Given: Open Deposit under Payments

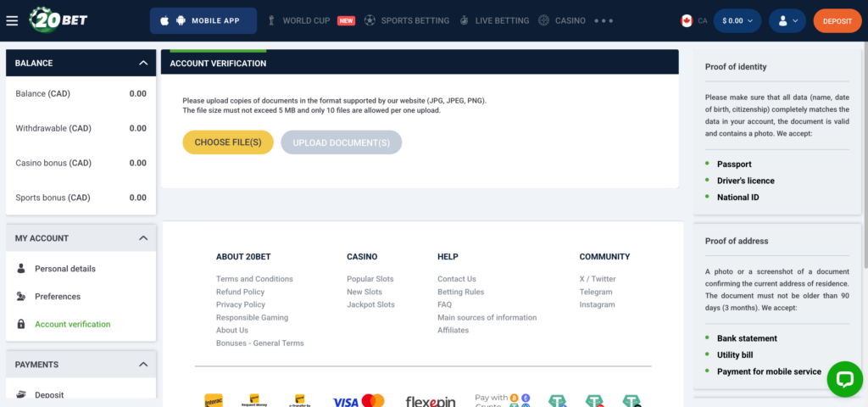Looking at the screenshot, I should [49, 395].
